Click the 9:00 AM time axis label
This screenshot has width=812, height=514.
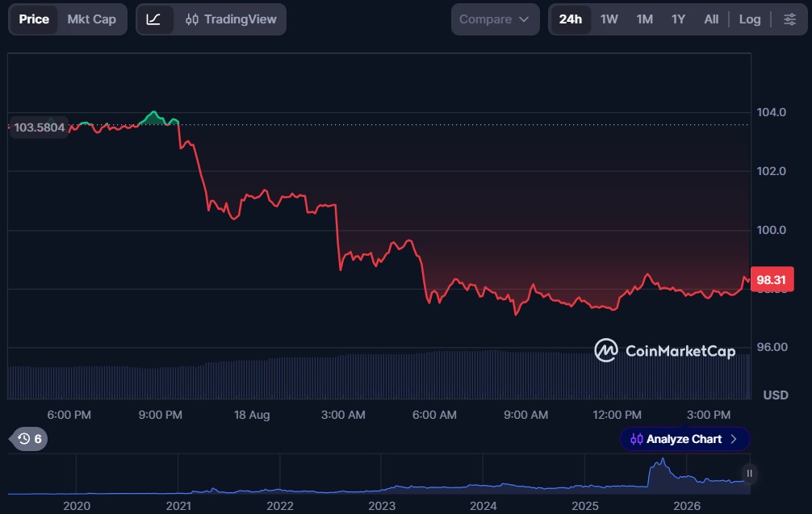(x=525, y=415)
